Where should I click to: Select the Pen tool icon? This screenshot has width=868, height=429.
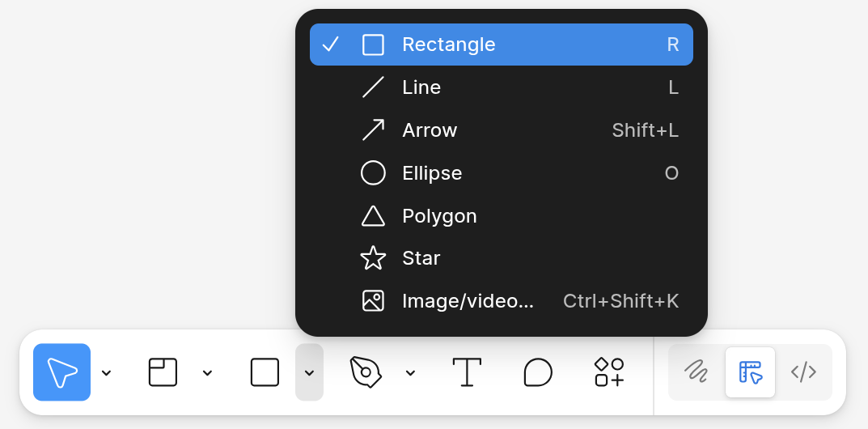pos(365,372)
